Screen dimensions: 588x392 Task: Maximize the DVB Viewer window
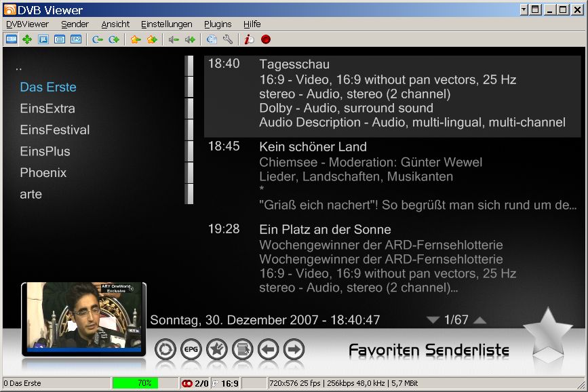[x=563, y=9]
